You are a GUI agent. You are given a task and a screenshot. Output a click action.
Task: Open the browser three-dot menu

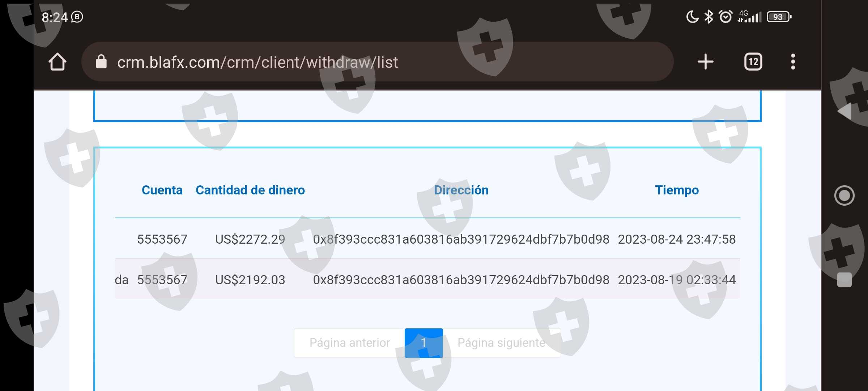tap(793, 62)
